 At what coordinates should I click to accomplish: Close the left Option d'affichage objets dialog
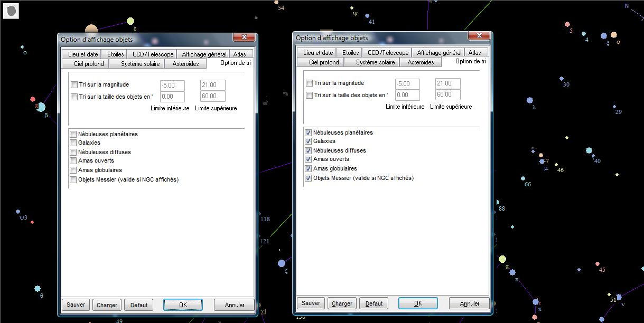point(244,37)
